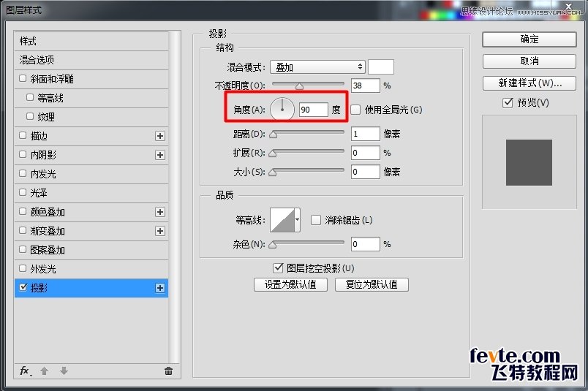Click the style preview thumbnail
588x391 pixels.
coord(529,162)
